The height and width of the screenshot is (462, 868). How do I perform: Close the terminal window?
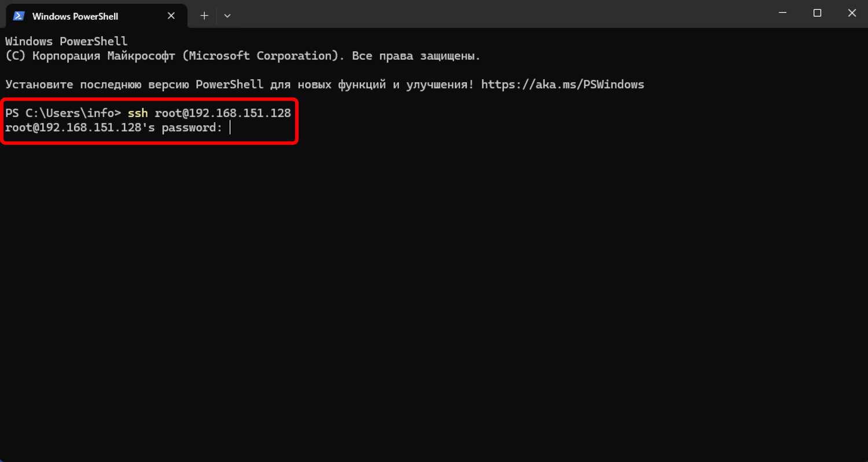click(x=852, y=13)
